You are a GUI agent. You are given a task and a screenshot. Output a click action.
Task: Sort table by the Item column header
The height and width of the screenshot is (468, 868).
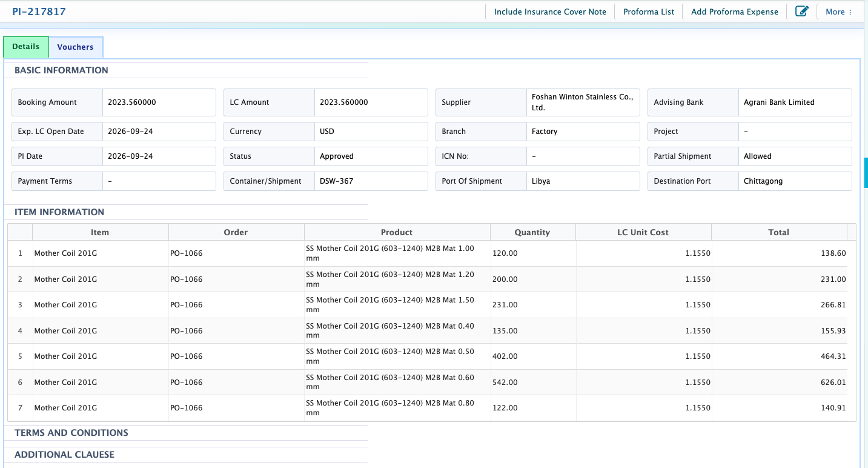tap(100, 232)
